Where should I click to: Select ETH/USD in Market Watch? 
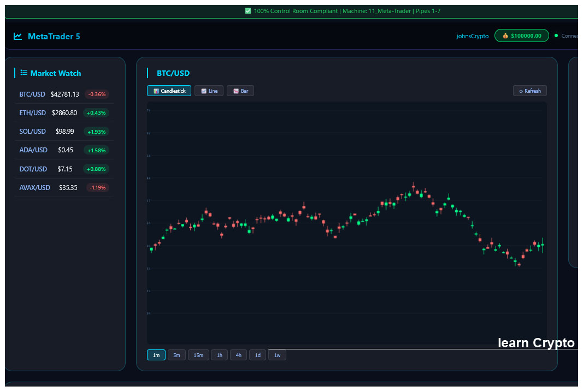click(64, 113)
